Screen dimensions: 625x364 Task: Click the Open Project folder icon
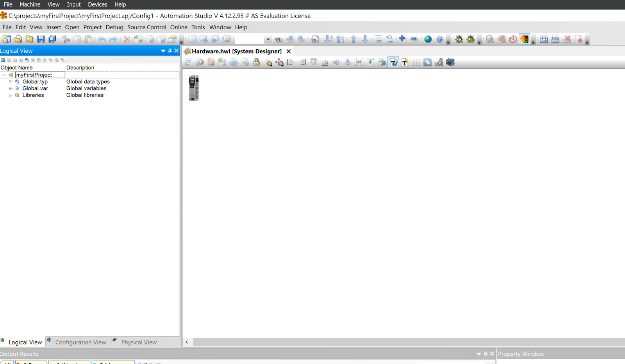pyautogui.click(x=18, y=39)
